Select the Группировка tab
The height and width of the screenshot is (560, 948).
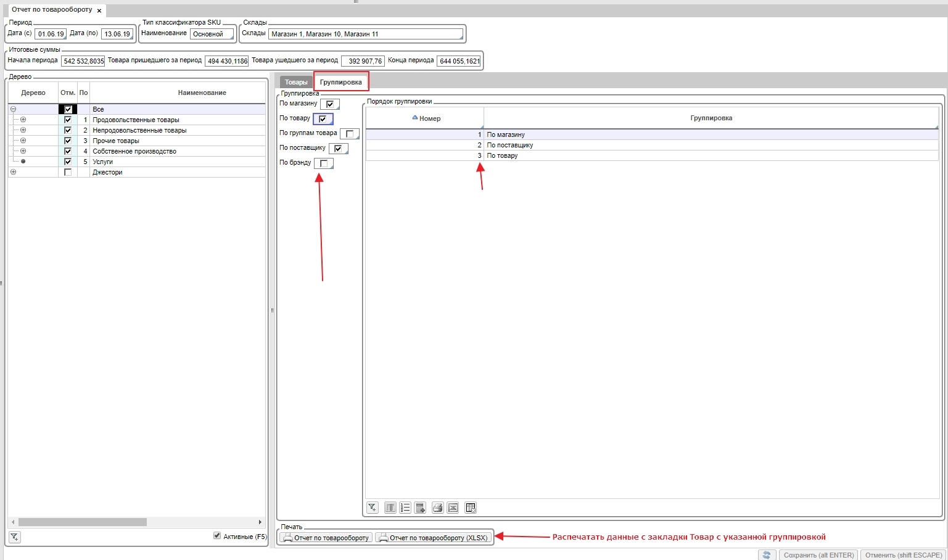pos(340,82)
